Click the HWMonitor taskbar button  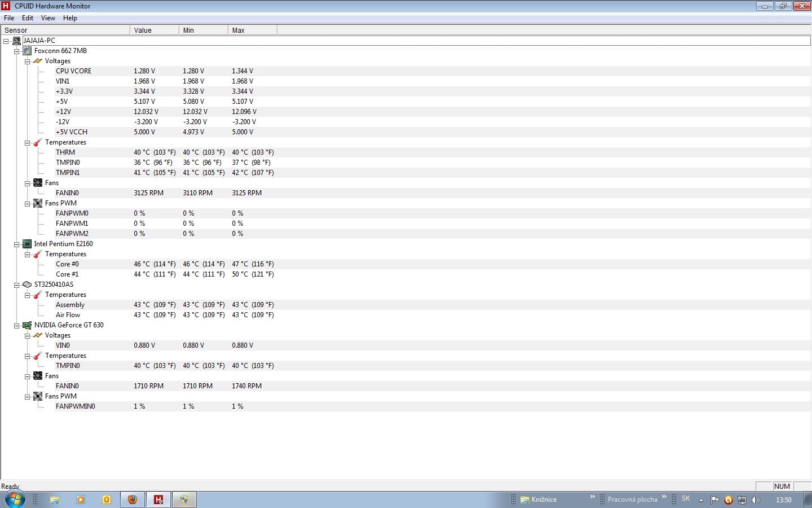[x=158, y=500]
